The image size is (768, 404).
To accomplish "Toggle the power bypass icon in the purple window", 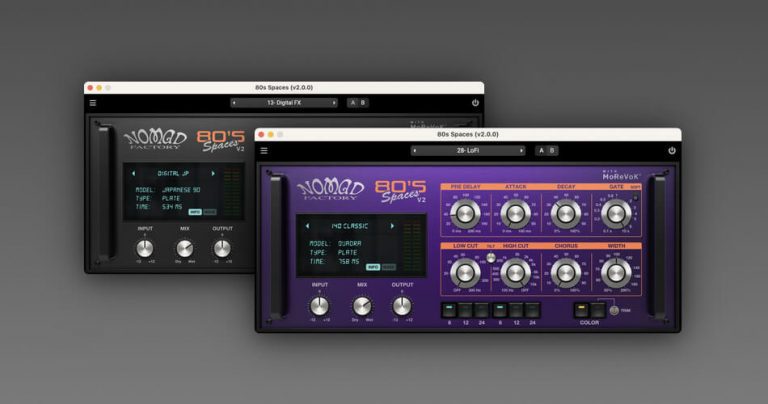I will pyautogui.click(x=672, y=151).
